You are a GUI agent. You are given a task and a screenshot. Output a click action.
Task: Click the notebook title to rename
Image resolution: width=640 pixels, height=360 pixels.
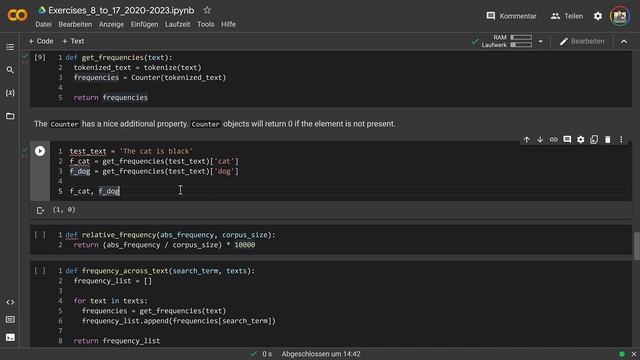121,10
